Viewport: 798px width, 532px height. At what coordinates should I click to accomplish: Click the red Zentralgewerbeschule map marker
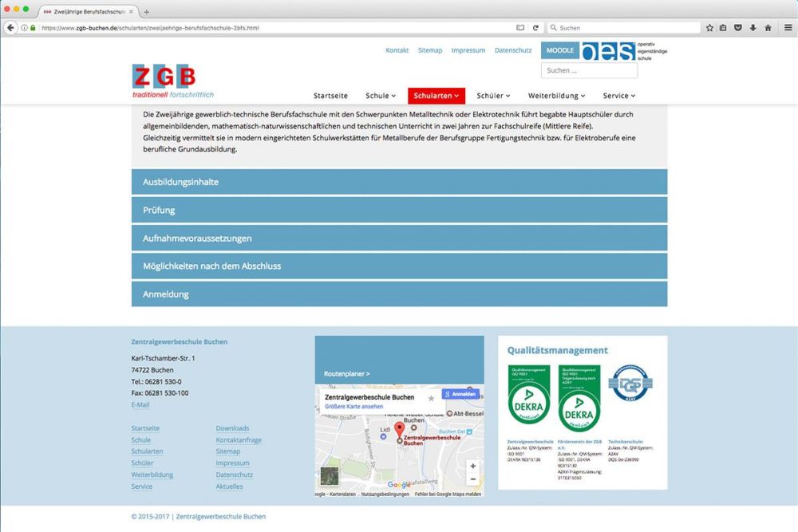coord(399,429)
